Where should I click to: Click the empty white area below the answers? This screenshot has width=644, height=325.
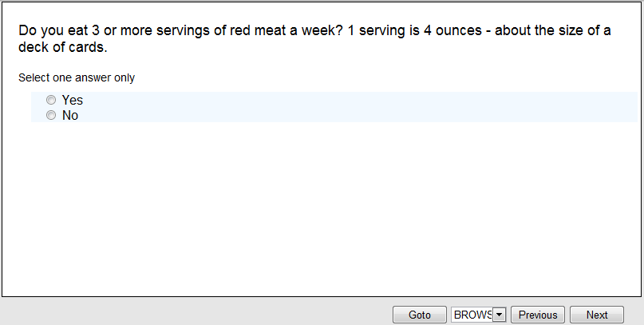pos(319,208)
